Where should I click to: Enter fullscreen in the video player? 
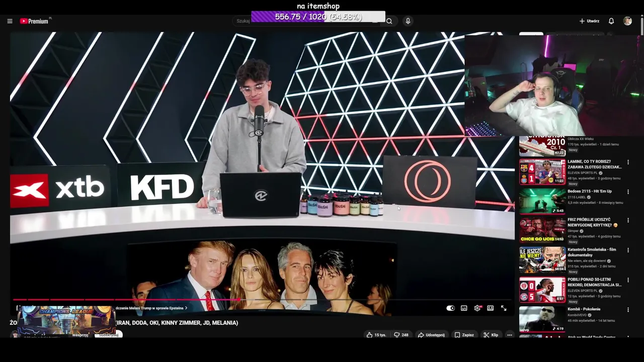(x=504, y=308)
